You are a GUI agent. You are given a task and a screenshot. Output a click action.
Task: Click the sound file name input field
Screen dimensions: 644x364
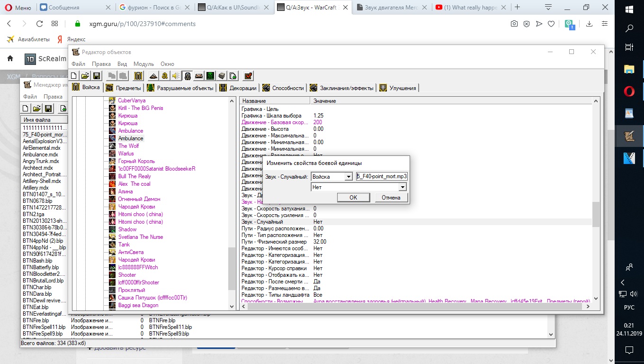point(382,176)
